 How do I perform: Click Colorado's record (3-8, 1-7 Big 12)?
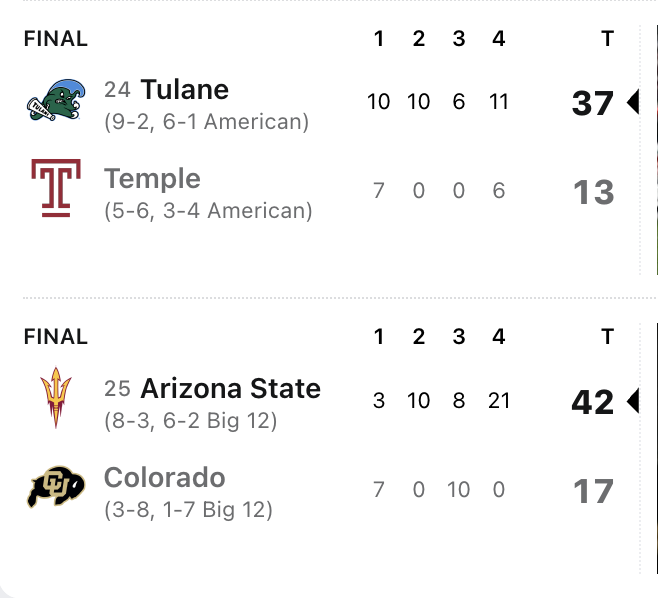[188, 510]
